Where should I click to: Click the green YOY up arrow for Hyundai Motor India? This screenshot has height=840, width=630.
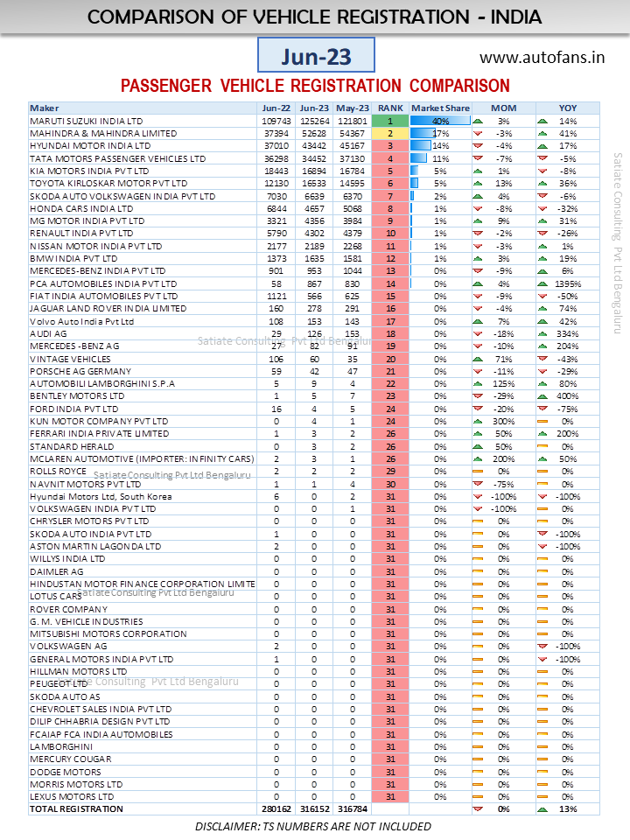click(x=542, y=146)
